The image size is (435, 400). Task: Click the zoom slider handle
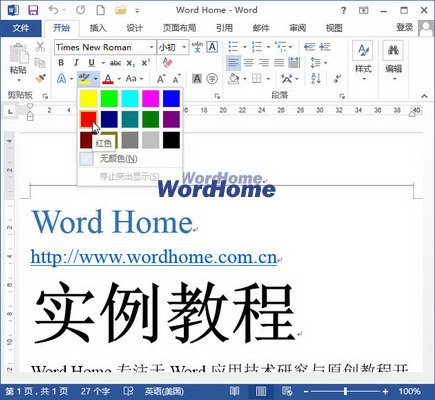click(346, 391)
